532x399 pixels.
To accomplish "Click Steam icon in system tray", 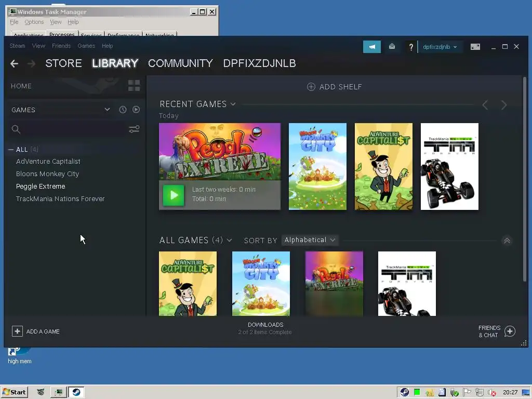I will coord(404,393).
